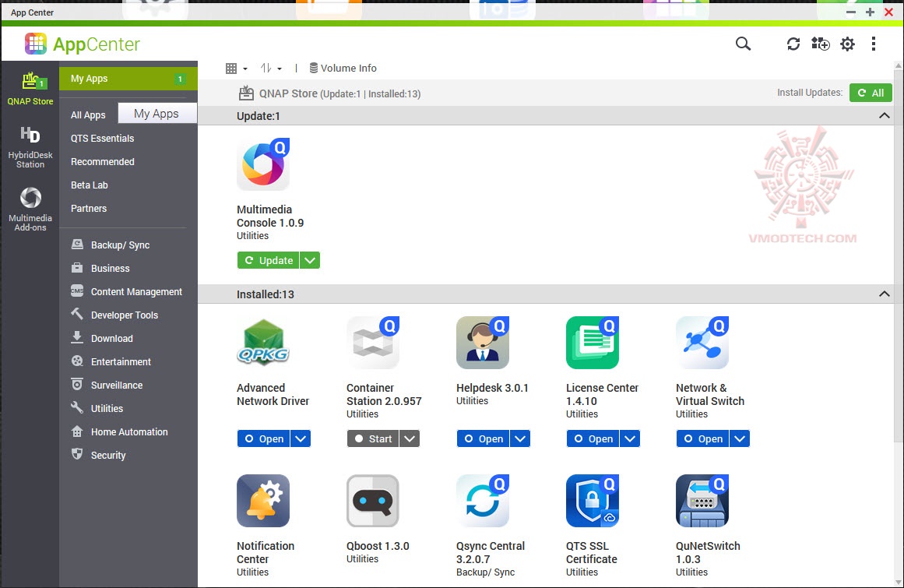Select Multimedia Add-ons in left rail
The image size is (904, 588).
point(30,209)
